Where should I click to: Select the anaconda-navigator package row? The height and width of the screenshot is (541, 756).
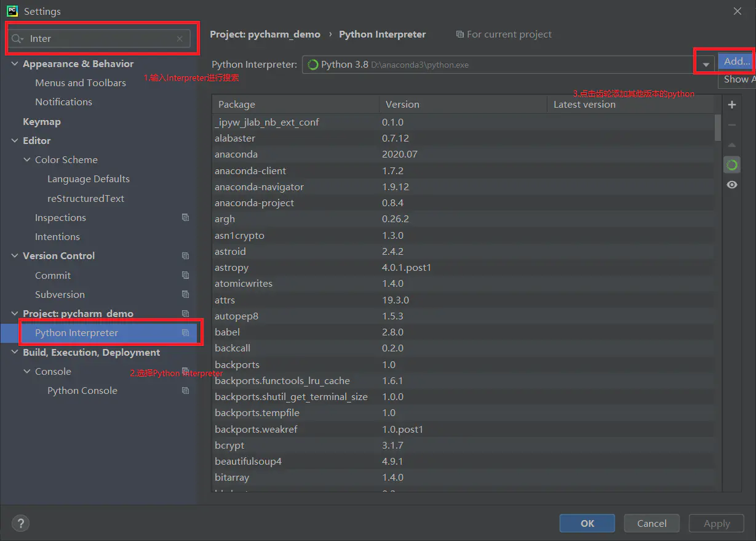click(x=463, y=186)
